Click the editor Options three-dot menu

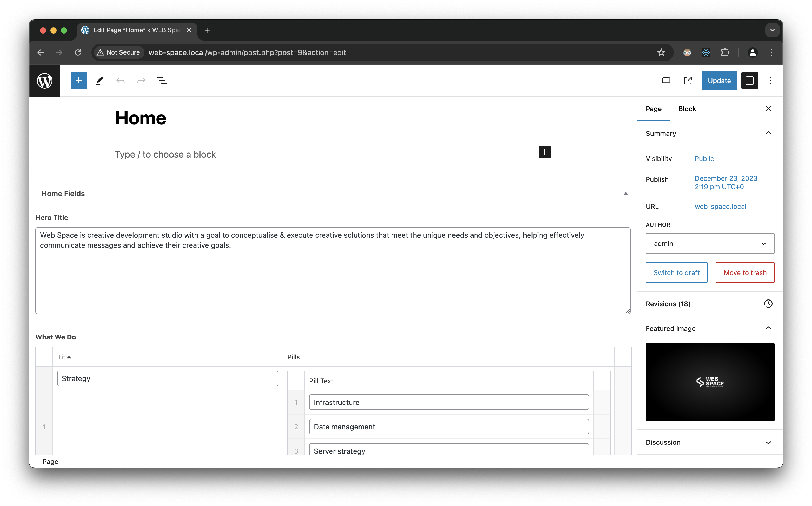[x=770, y=80]
